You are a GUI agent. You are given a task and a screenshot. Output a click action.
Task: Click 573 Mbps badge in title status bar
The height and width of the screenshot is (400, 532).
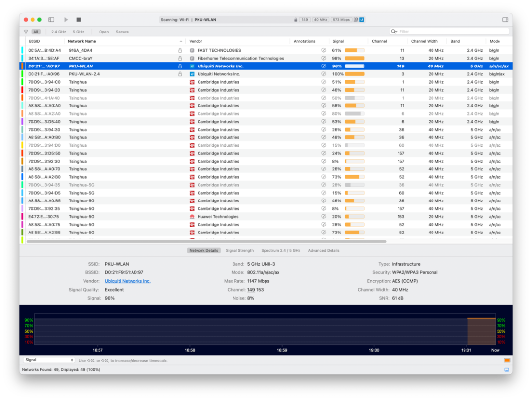pos(341,20)
